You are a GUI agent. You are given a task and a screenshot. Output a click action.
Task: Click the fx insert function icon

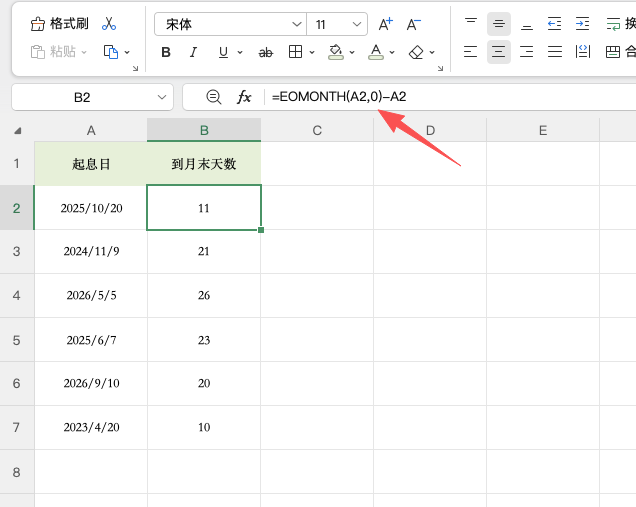tap(244, 97)
